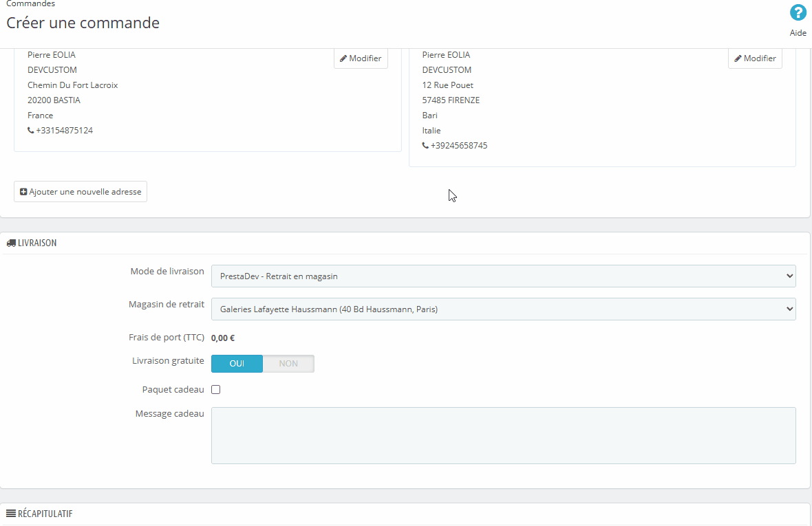Switch free shipping to OUI
This screenshot has width=812, height=526.
[237, 364]
